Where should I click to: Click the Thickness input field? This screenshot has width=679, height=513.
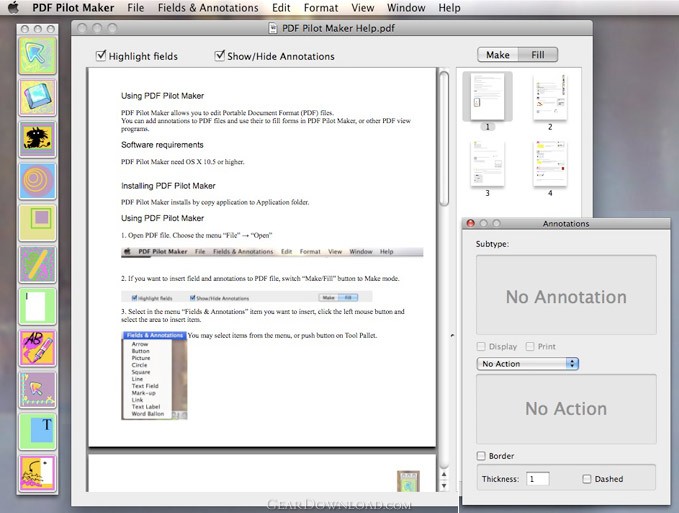538,479
